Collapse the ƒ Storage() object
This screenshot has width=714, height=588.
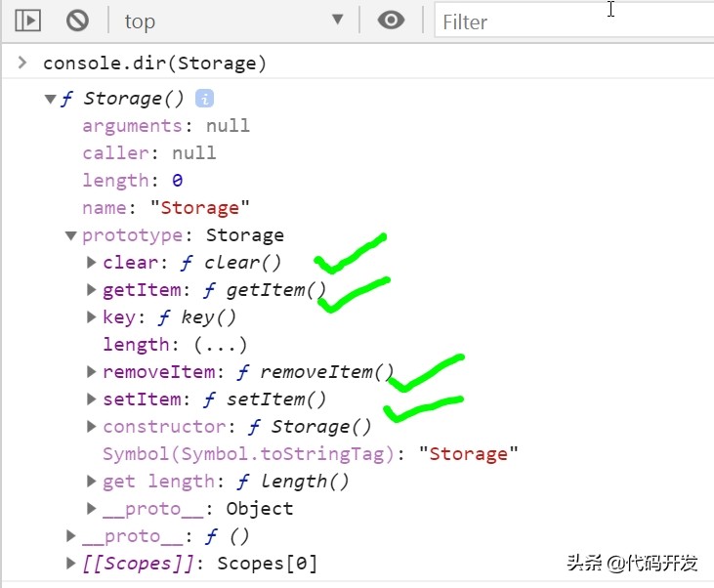pyautogui.click(x=50, y=99)
